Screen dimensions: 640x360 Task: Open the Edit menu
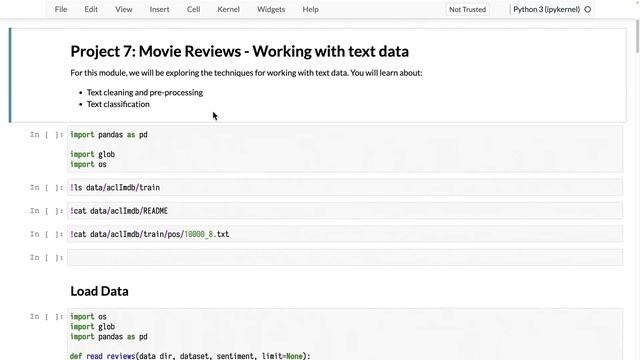click(91, 9)
